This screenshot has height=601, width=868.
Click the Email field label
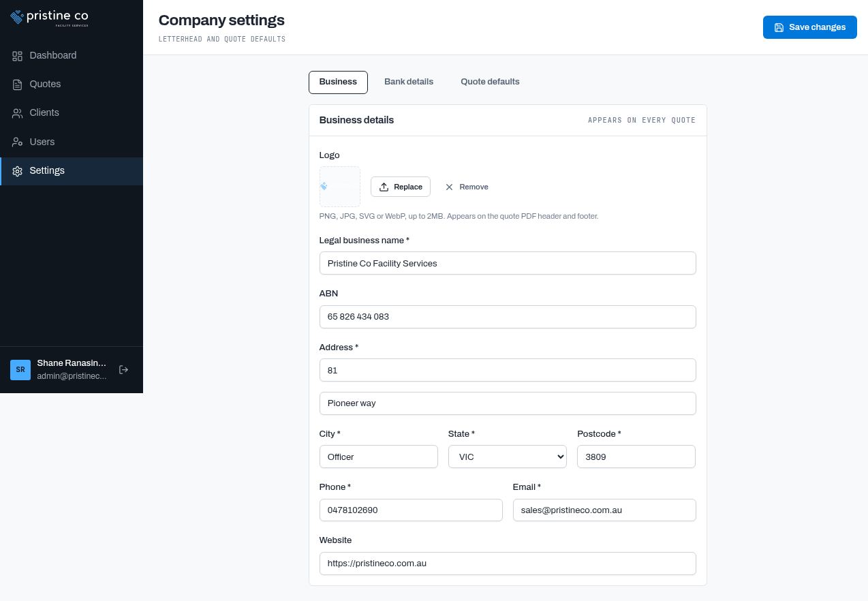coord(527,487)
